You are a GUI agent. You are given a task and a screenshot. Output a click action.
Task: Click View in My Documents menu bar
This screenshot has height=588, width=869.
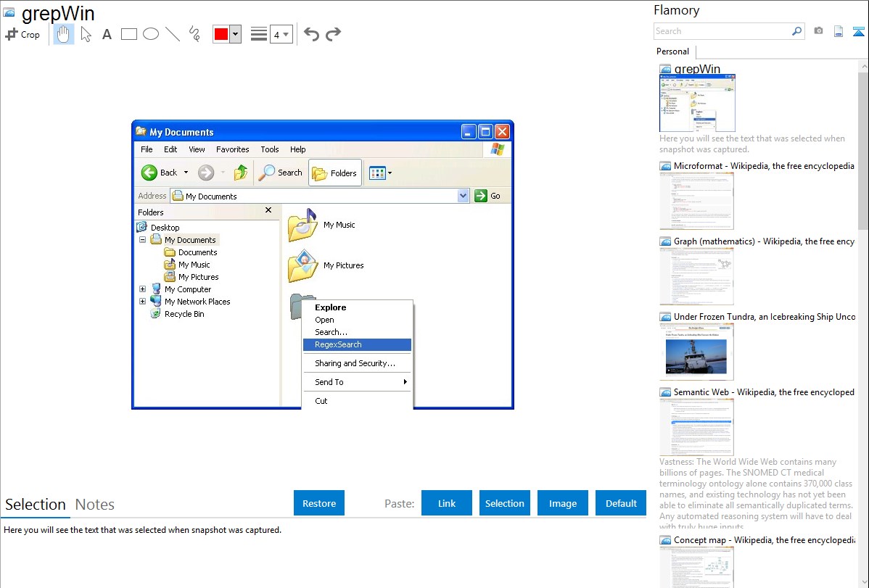pyautogui.click(x=197, y=149)
